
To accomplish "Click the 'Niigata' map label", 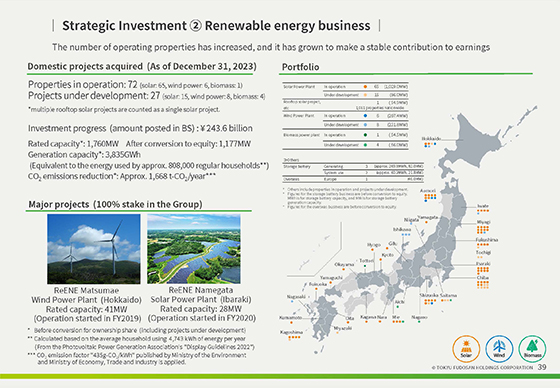I will tap(411, 220).
